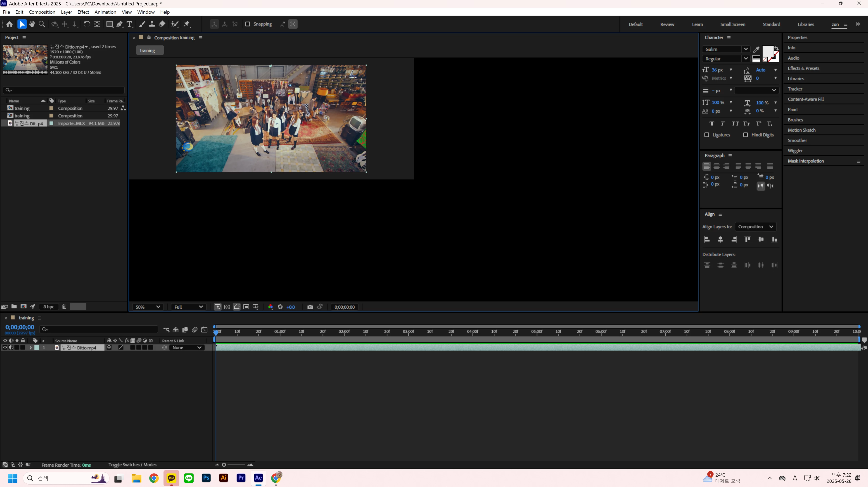This screenshot has height=487, width=868.
Task: Enable the Ligatures checkbox
Action: [707, 135]
